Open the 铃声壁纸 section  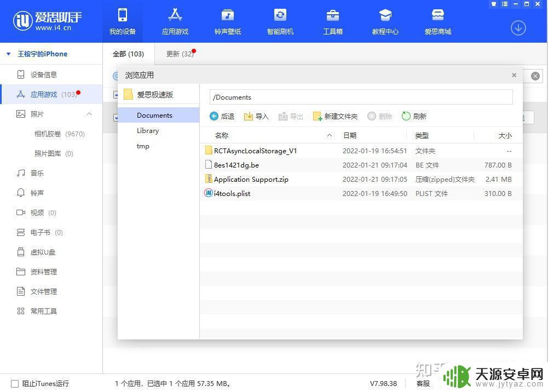228,22
